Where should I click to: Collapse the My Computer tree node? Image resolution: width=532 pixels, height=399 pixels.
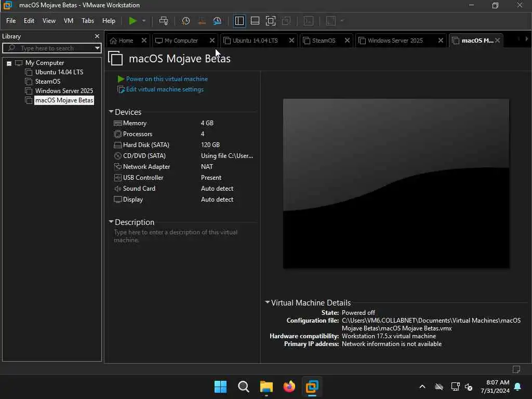pyautogui.click(x=9, y=63)
